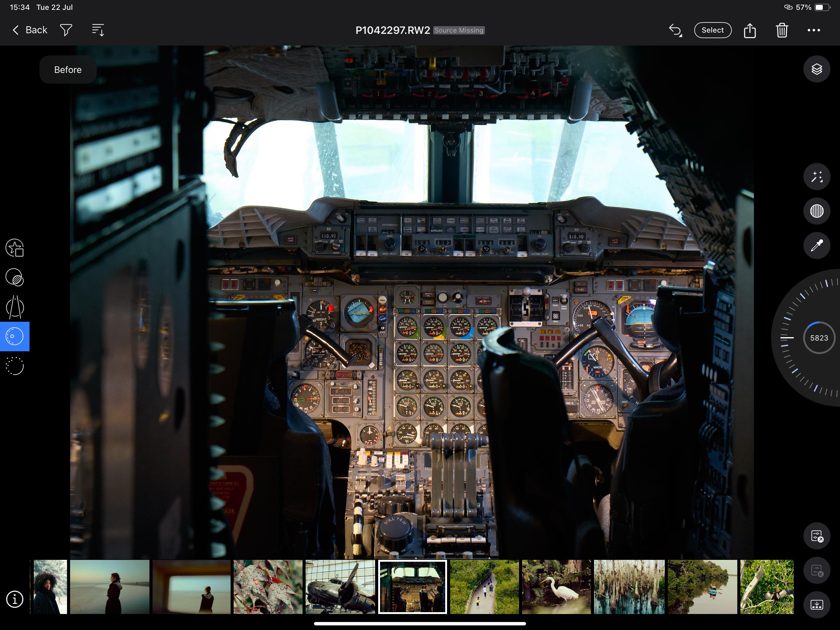The height and width of the screenshot is (630, 840).
Task: Select the curly-haired woman portrait thumbnail
Action: click(50, 587)
